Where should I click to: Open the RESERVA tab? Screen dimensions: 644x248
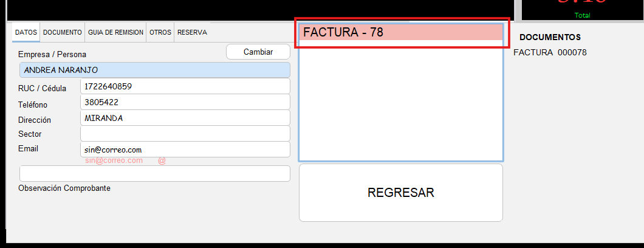192,32
